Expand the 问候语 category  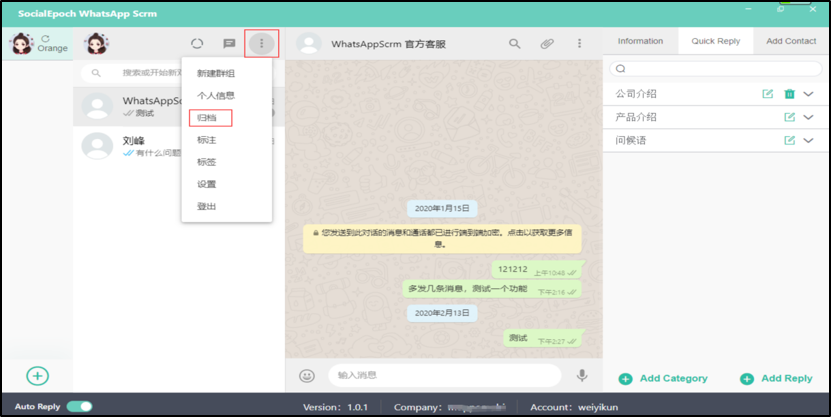tap(808, 140)
